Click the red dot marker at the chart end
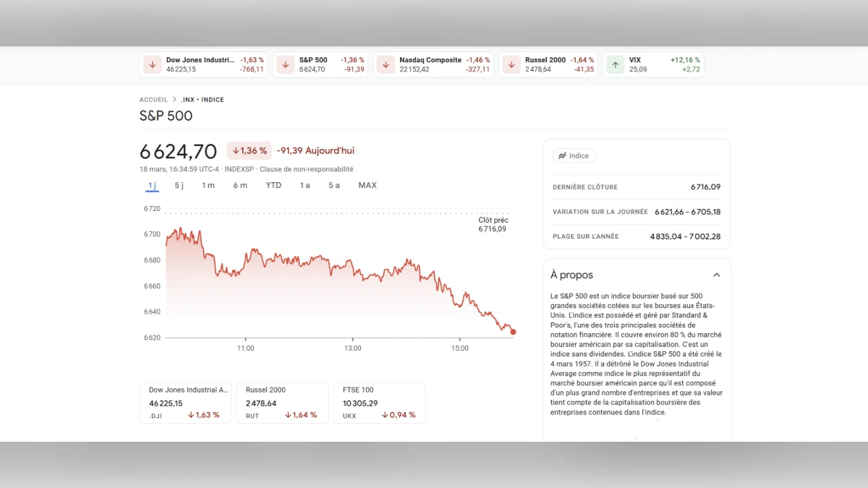868x488 pixels. pyautogui.click(x=513, y=330)
